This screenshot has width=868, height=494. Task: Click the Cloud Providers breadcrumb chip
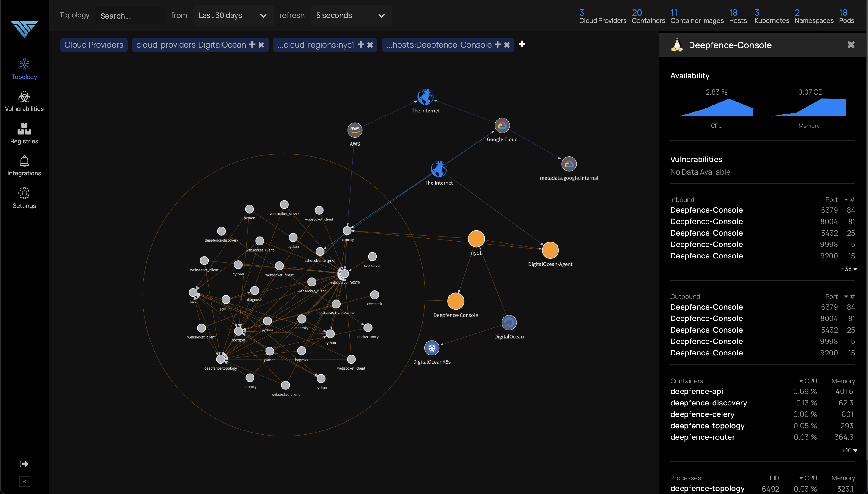click(x=94, y=45)
